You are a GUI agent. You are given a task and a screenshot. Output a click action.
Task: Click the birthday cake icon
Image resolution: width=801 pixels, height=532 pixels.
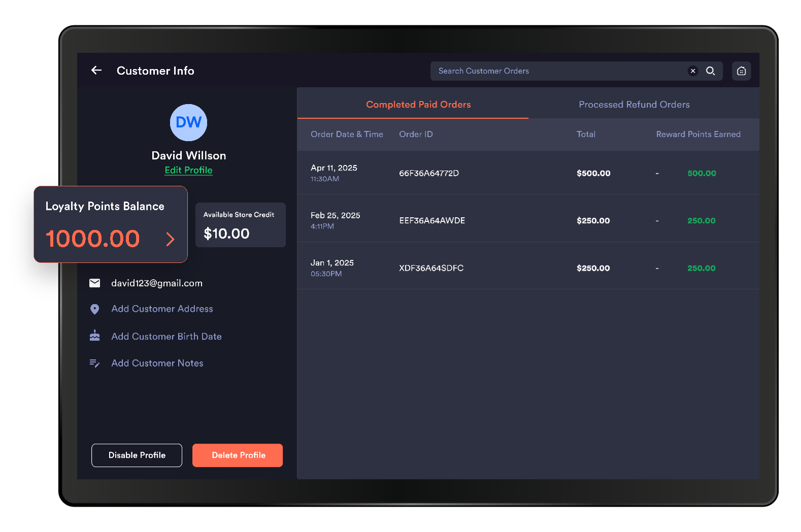pos(95,336)
